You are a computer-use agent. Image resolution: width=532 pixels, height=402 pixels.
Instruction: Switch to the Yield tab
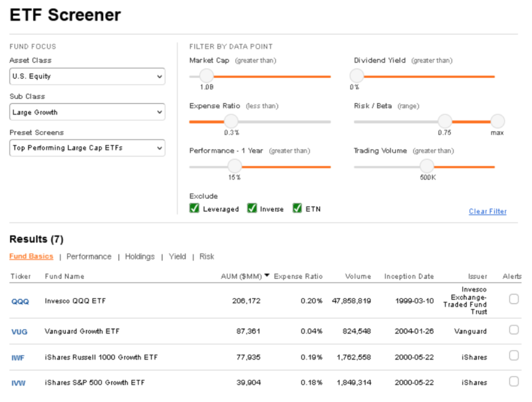coord(178,257)
